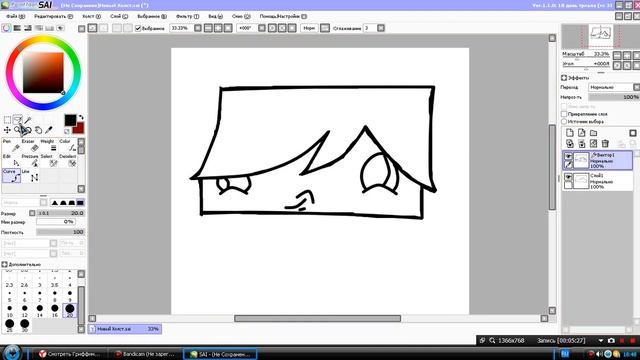The width and height of the screenshot is (640, 360).
Task: Choose the Deselect tool
Action: (67, 160)
